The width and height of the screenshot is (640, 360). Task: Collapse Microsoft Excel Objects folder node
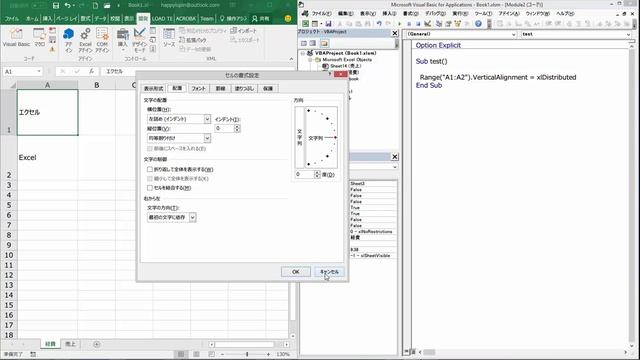click(x=310, y=60)
